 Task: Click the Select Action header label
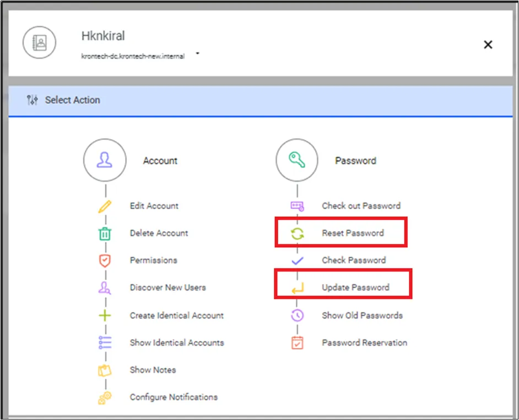(73, 100)
